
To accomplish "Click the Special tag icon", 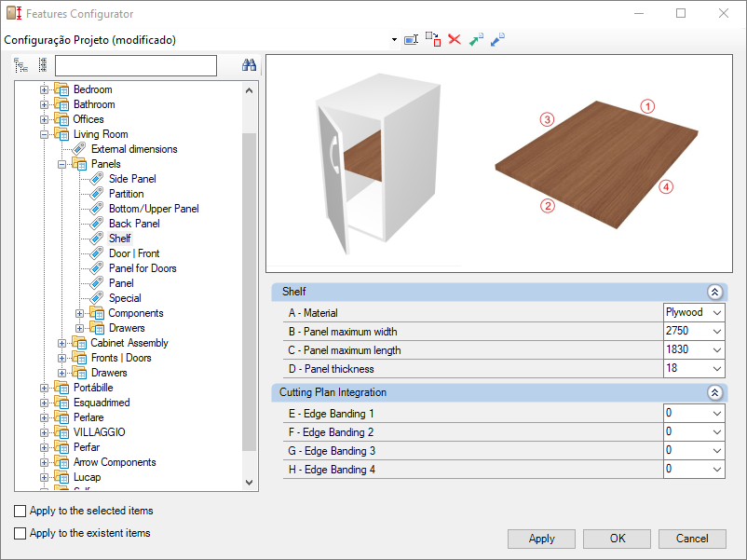I will [x=97, y=298].
